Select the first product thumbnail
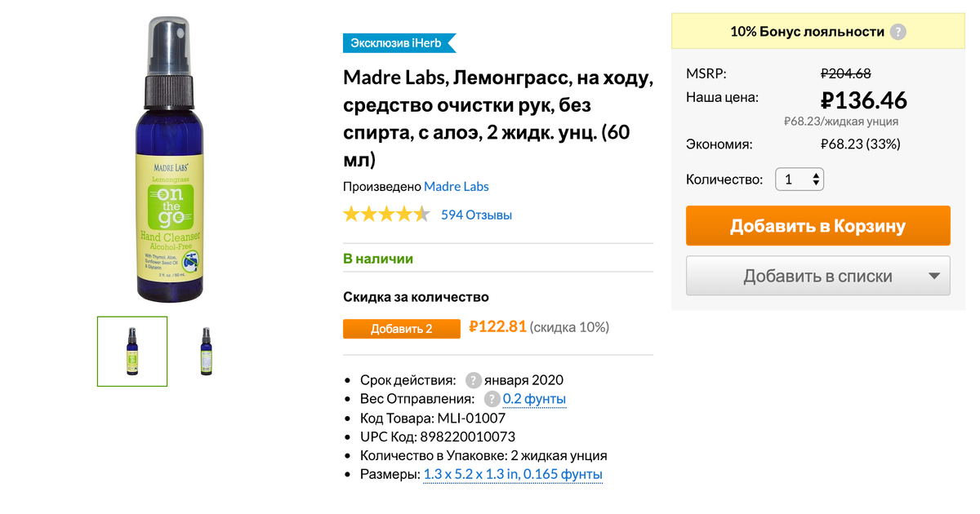980x514 pixels. click(132, 351)
